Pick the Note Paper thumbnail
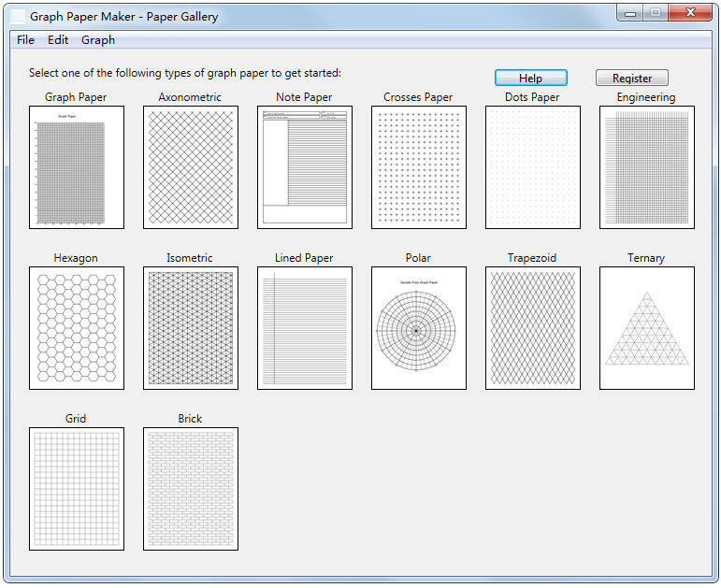This screenshot has height=588, width=721. [305, 167]
